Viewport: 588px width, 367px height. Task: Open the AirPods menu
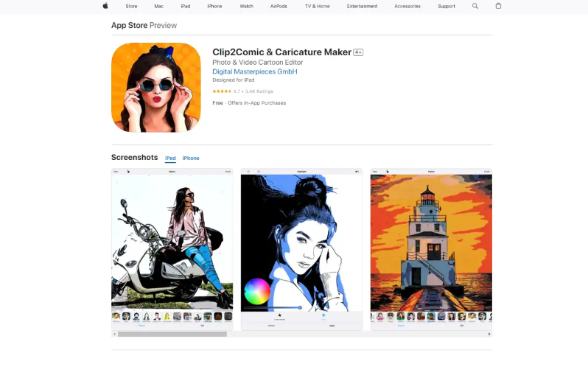(x=279, y=7)
